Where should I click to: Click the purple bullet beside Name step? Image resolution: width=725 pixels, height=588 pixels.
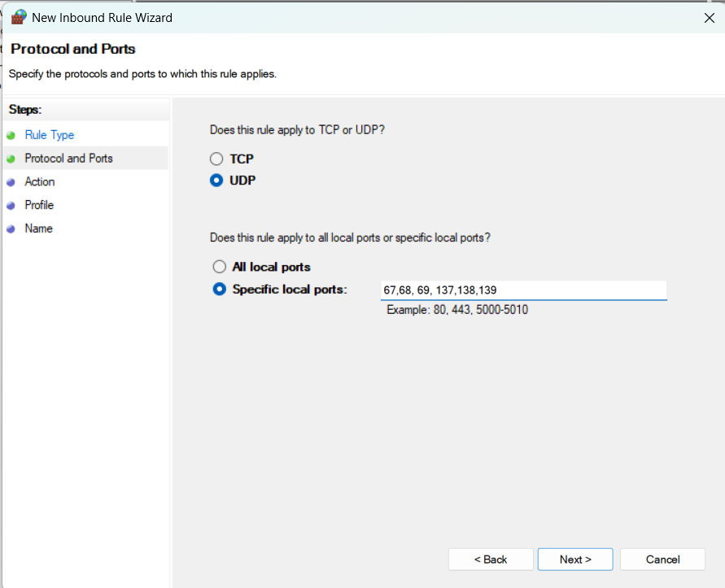coord(11,229)
